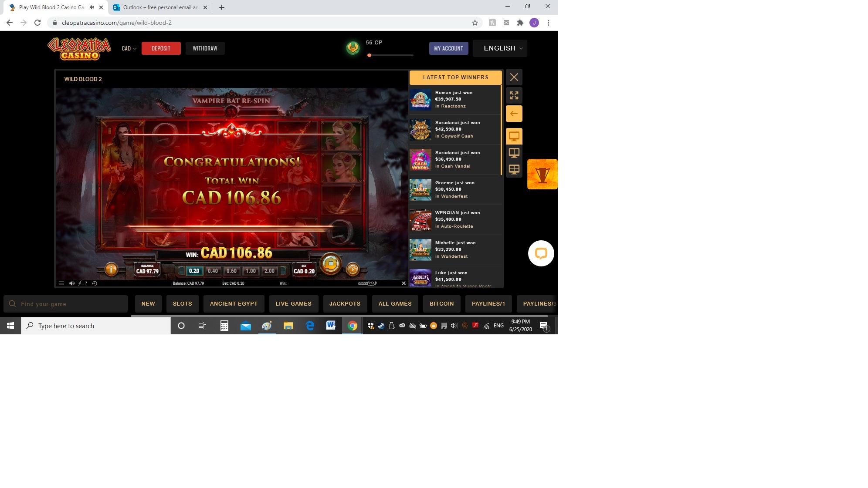Open live chat bubble
This screenshot has height=488, width=868.
click(541, 253)
